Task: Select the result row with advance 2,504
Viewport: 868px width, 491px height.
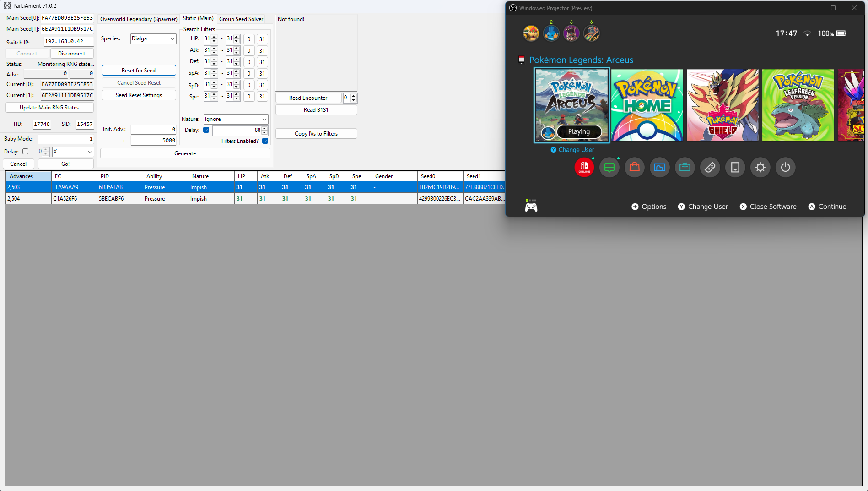Action: (x=255, y=199)
